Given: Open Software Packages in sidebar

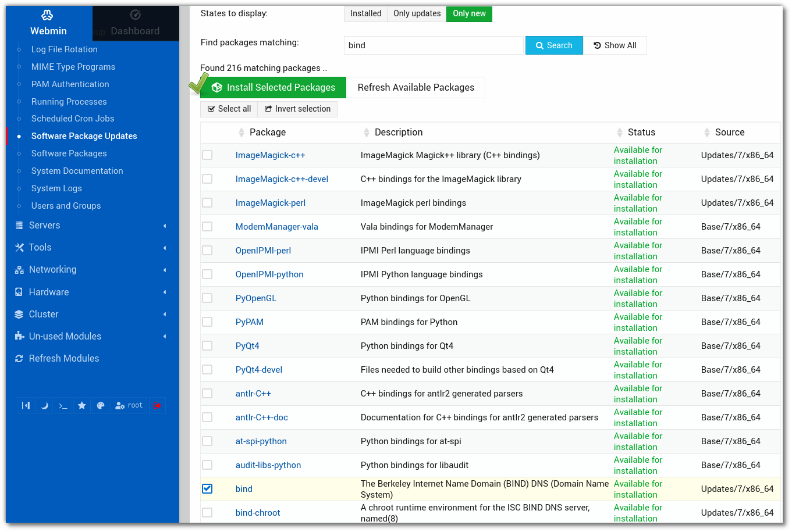Looking at the screenshot, I should 69,153.
